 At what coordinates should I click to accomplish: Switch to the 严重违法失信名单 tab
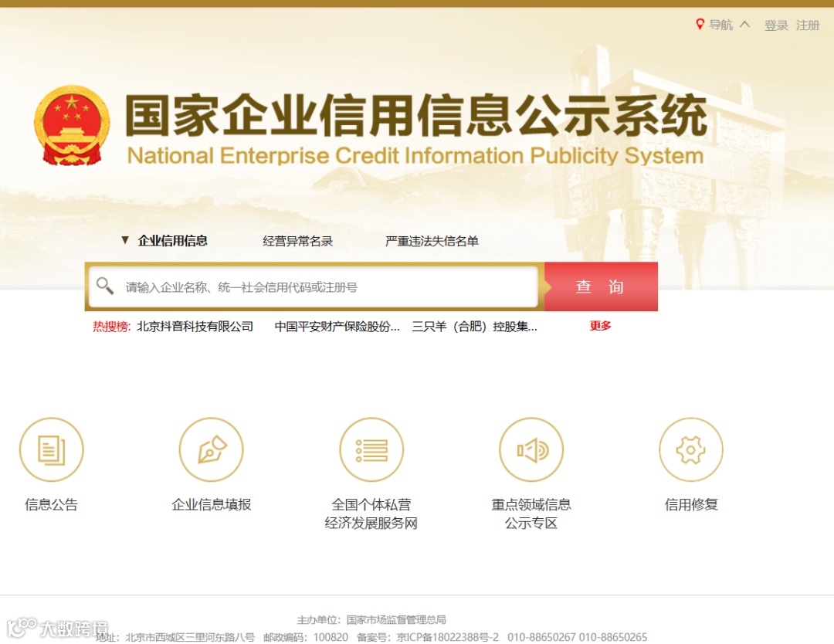click(432, 241)
